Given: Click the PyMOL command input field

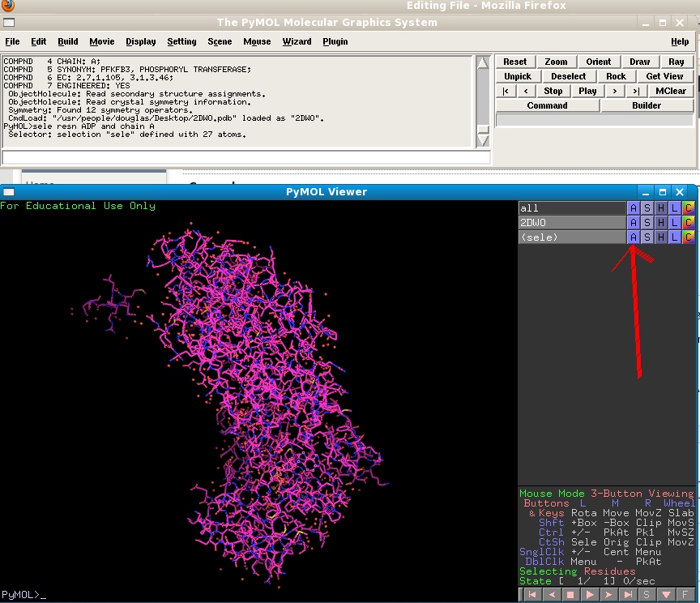Looking at the screenshot, I should click(x=246, y=158).
